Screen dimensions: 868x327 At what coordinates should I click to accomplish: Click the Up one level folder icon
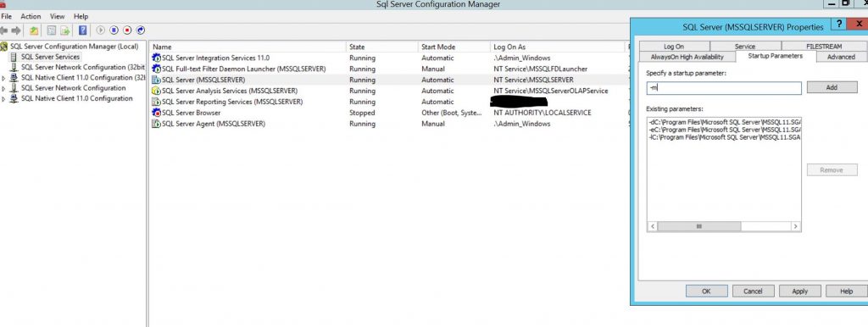point(34,30)
